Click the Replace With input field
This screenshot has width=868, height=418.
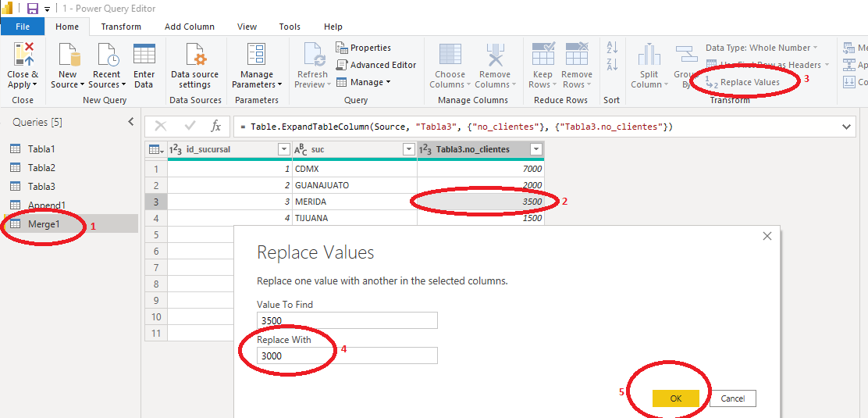tap(347, 355)
